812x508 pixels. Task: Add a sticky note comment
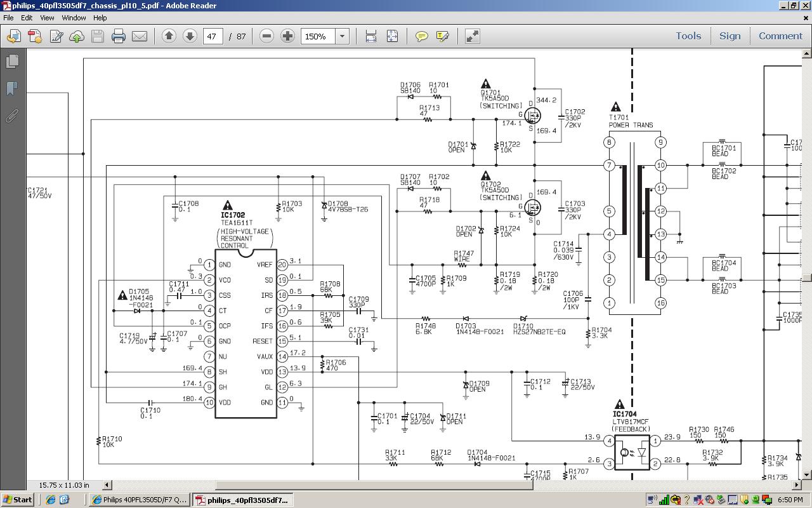421,36
